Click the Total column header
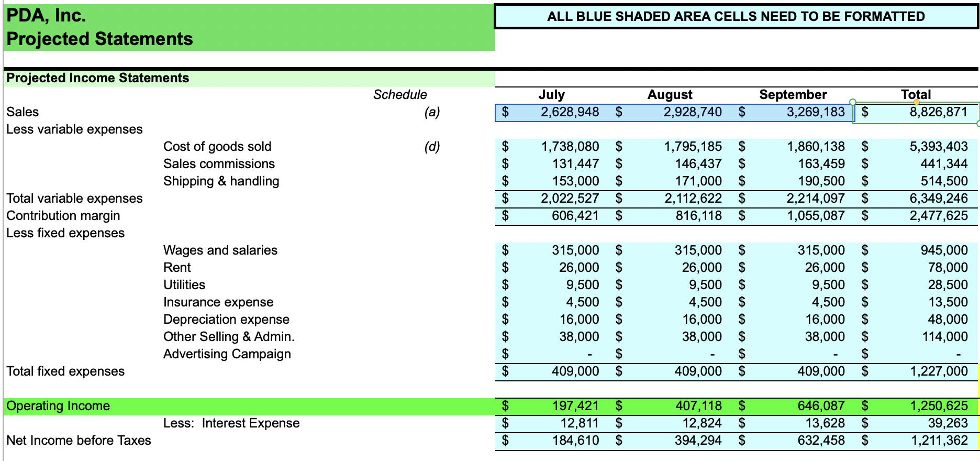This screenshot has width=980, height=461. click(x=916, y=95)
